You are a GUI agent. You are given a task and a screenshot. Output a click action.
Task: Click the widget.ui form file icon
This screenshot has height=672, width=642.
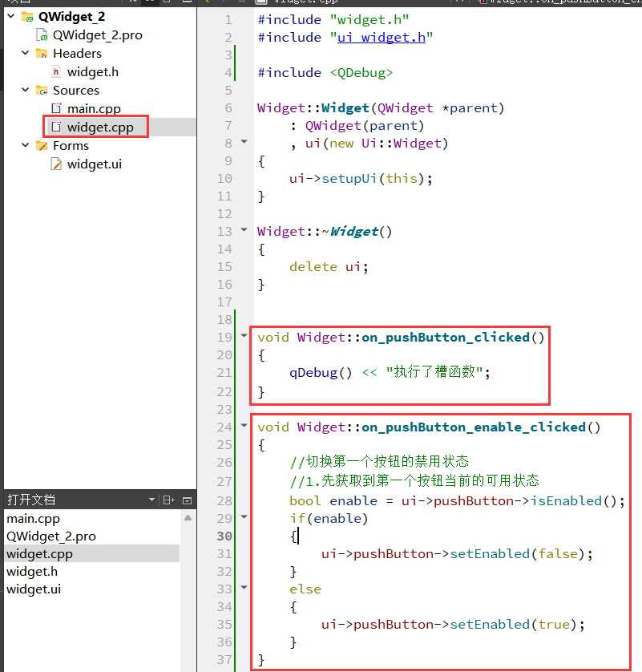coord(56,164)
